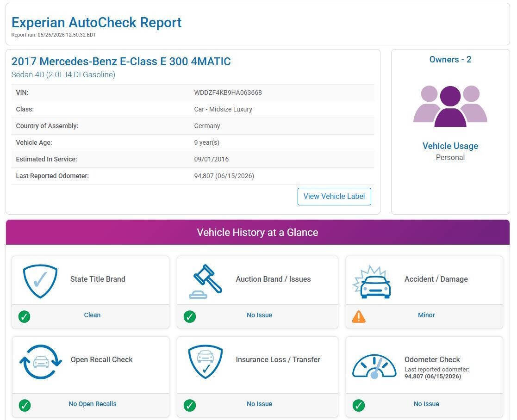
Task: Click the State Title Brand card title
Action: click(x=98, y=279)
